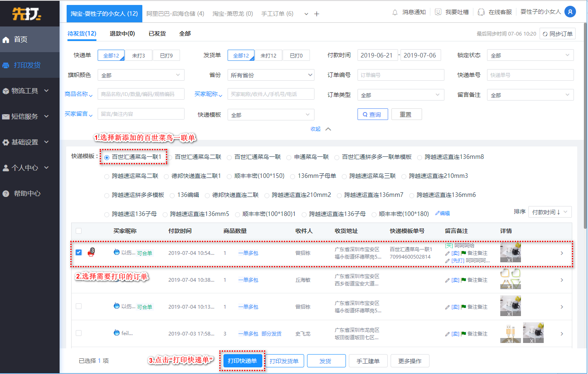Click the 重置 reset button
The image size is (588, 374).
[x=406, y=114]
